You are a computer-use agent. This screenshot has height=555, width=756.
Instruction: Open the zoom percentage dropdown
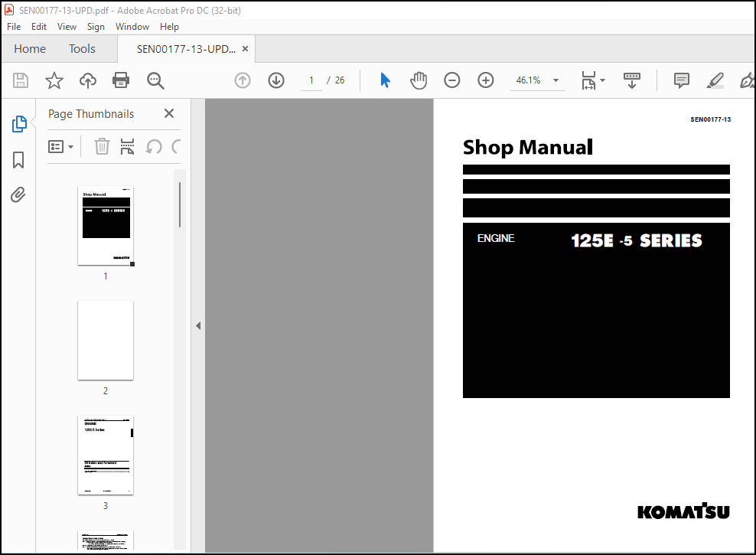[x=556, y=80]
